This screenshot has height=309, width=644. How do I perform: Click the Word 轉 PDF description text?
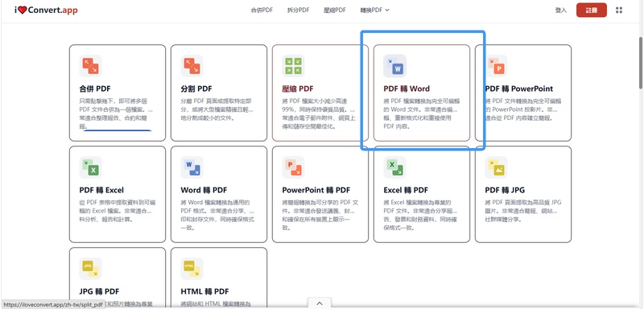point(217,215)
